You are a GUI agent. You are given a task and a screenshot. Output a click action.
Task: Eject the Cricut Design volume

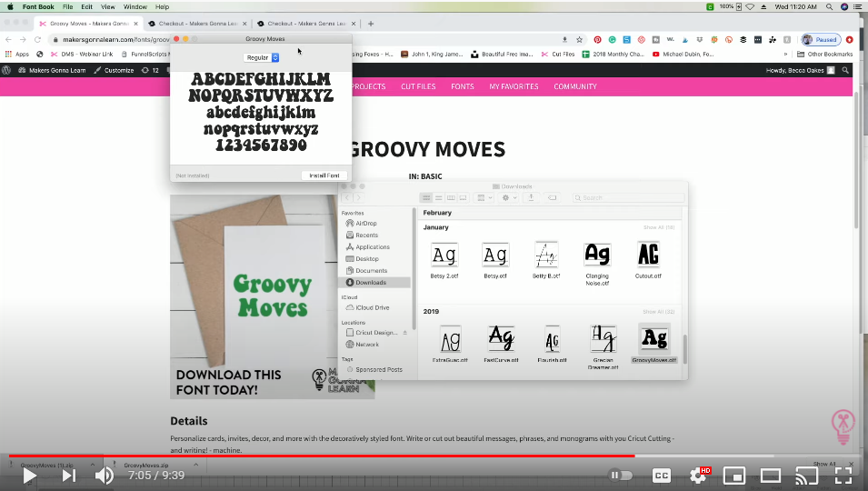click(404, 333)
